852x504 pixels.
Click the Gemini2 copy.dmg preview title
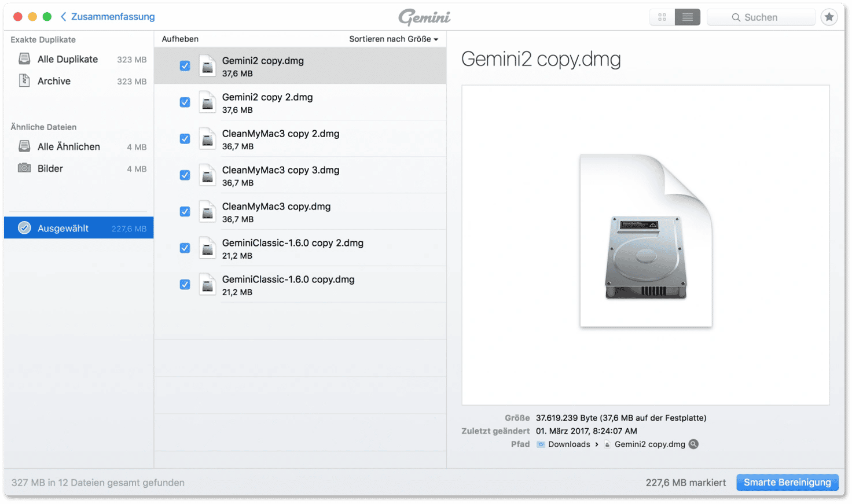coord(541,59)
